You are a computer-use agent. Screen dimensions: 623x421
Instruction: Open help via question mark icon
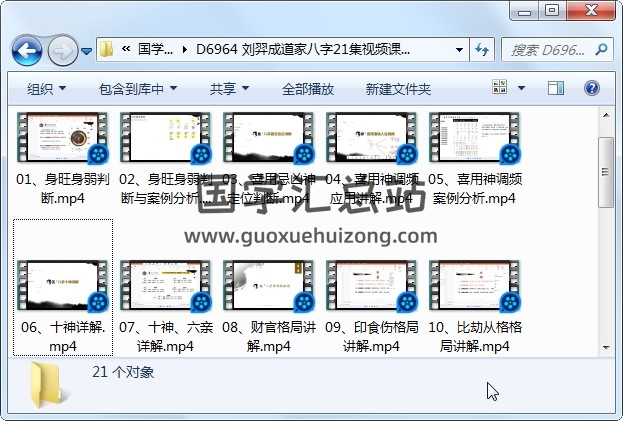(592, 88)
